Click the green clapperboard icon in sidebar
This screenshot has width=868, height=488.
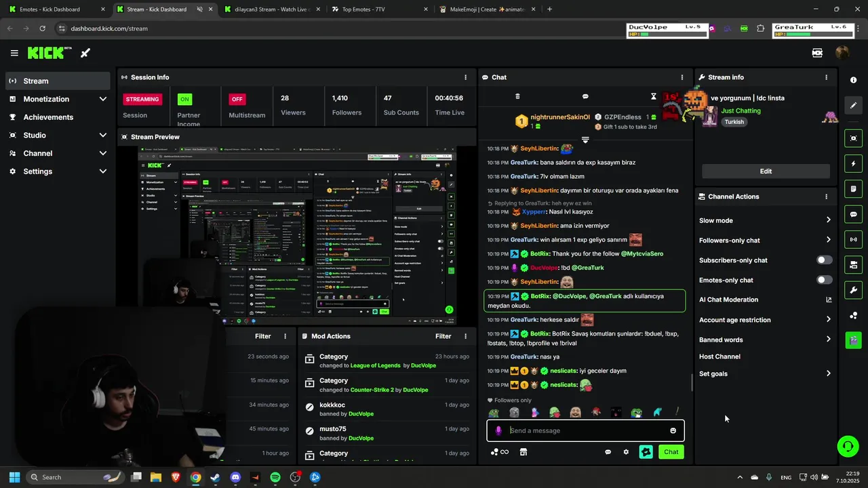point(853,340)
